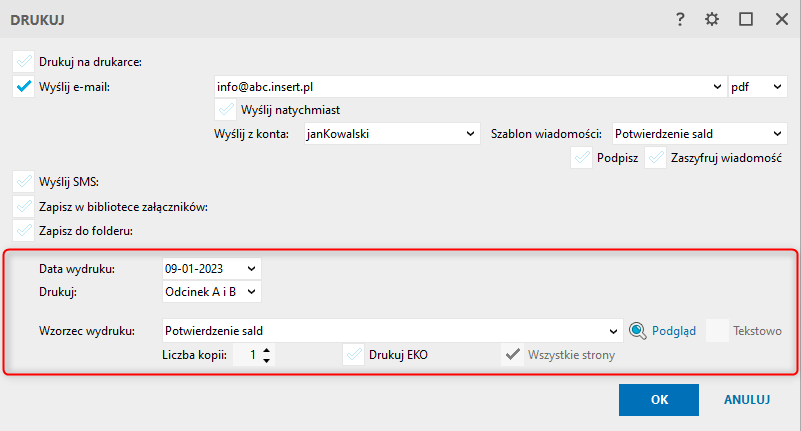Open dialog settings with the gear icon
The height and width of the screenshot is (431, 801).
[712, 19]
